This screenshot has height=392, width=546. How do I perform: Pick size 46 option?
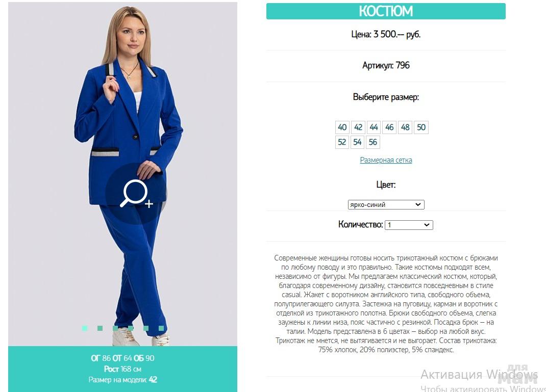pos(389,127)
